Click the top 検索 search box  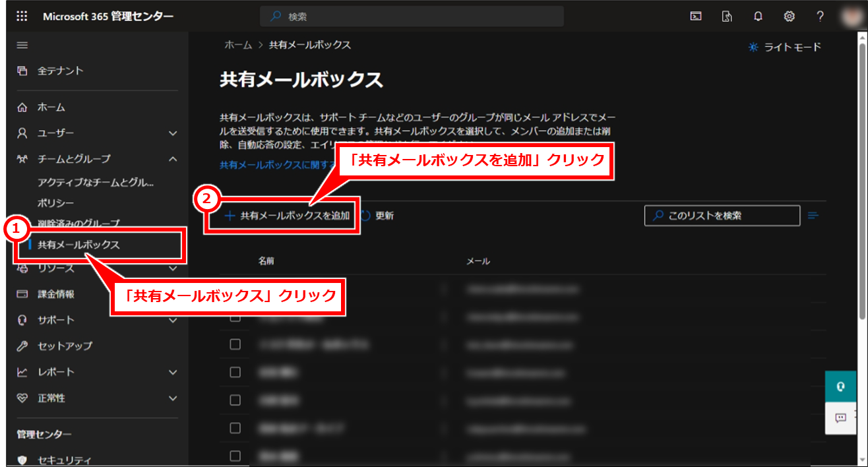(412, 16)
